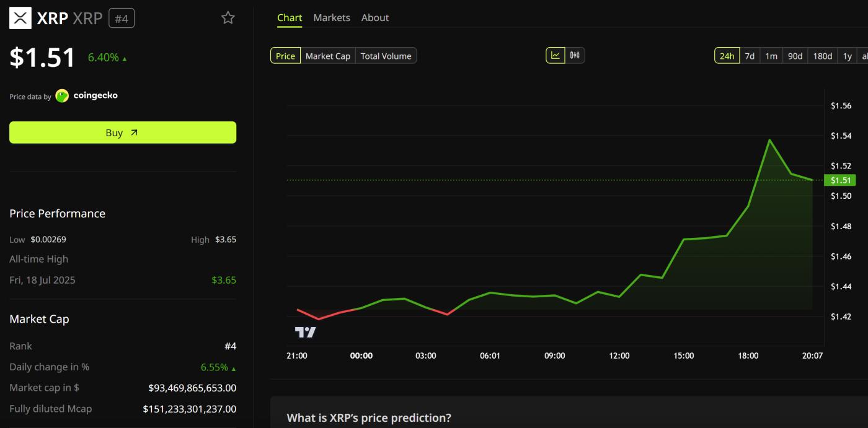Click the $1.51 current price label on axis
Viewport: 868px width, 428px height.
(x=840, y=180)
